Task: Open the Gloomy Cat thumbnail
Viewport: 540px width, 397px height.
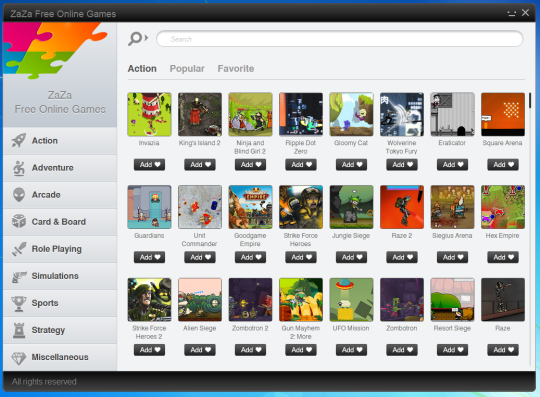Action: 351,114
